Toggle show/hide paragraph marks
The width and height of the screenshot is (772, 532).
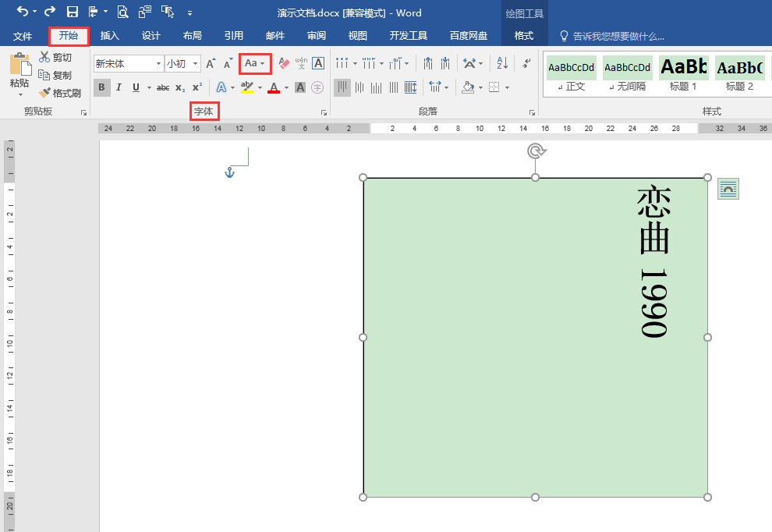[526, 63]
